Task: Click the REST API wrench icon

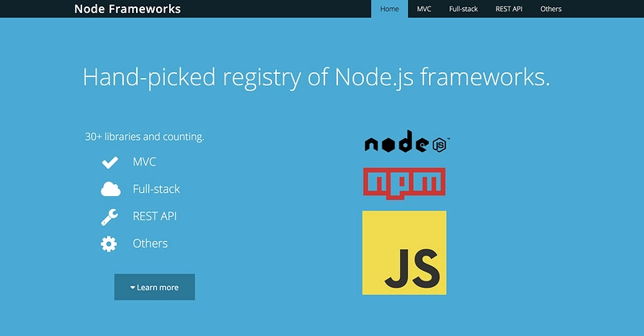Action: [x=109, y=217]
